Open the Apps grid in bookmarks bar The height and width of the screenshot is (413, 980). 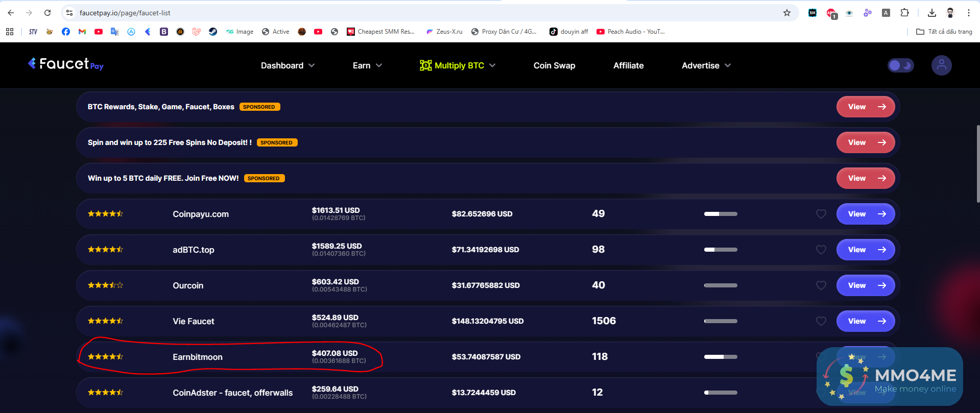[x=10, y=32]
